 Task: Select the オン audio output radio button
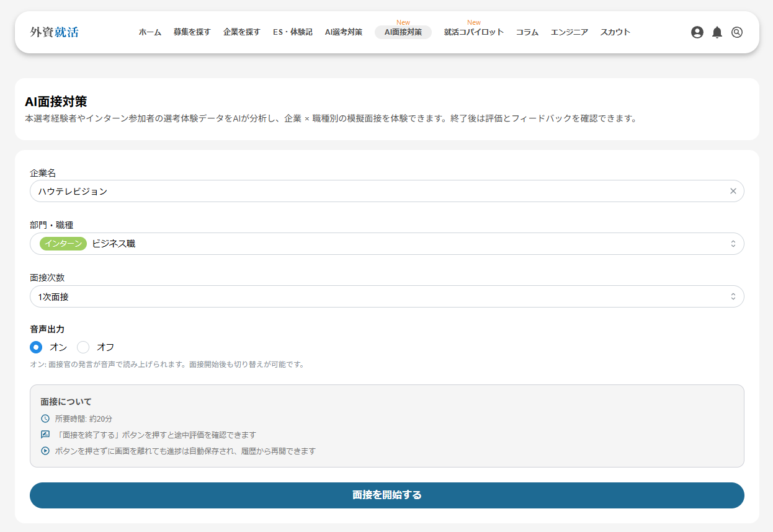tap(36, 347)
